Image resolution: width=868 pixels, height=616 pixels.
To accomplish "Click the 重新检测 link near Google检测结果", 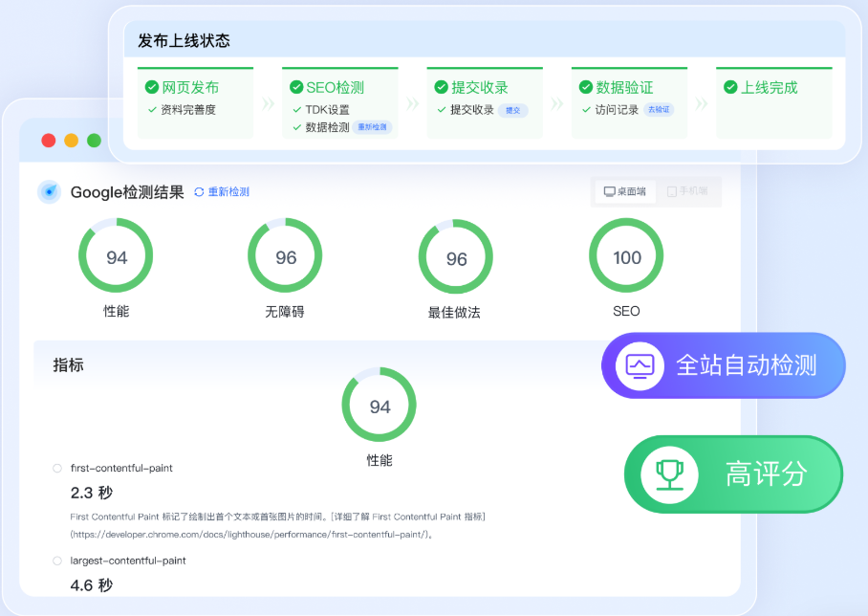I will point(228,192).
